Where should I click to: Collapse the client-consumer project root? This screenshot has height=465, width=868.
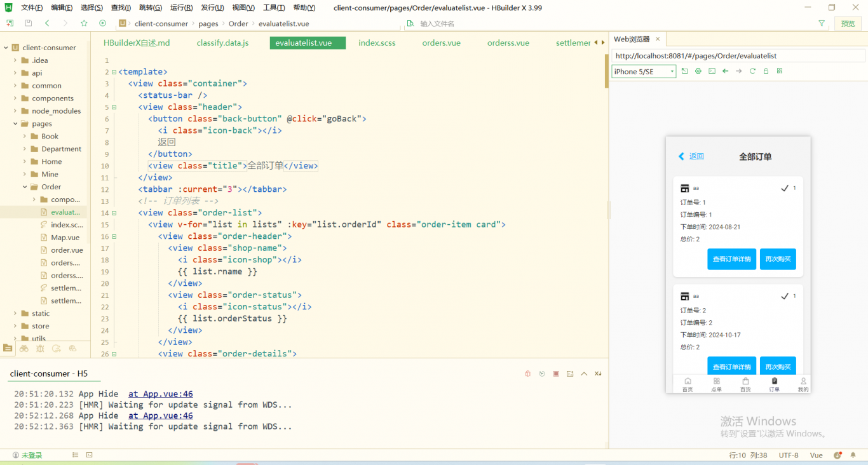[x=6, y=48]
